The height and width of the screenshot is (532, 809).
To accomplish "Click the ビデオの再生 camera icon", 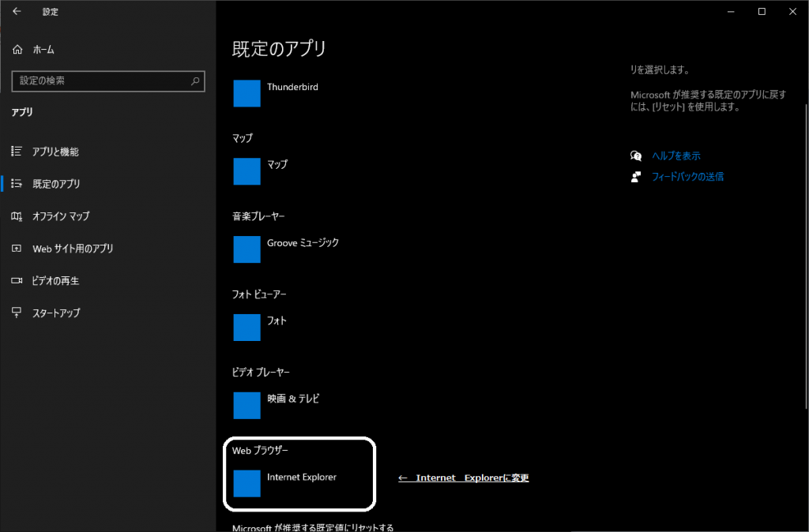I will click(x=17, y=280).
